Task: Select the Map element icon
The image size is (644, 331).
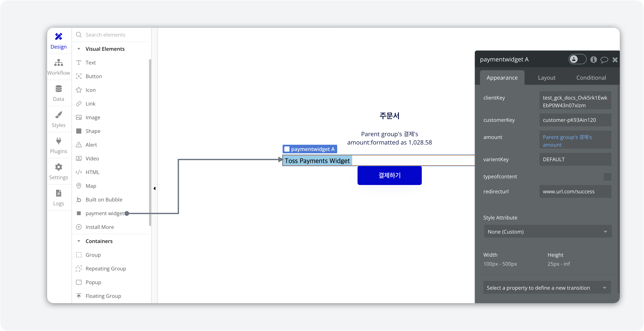Action: tap(79, 186)
